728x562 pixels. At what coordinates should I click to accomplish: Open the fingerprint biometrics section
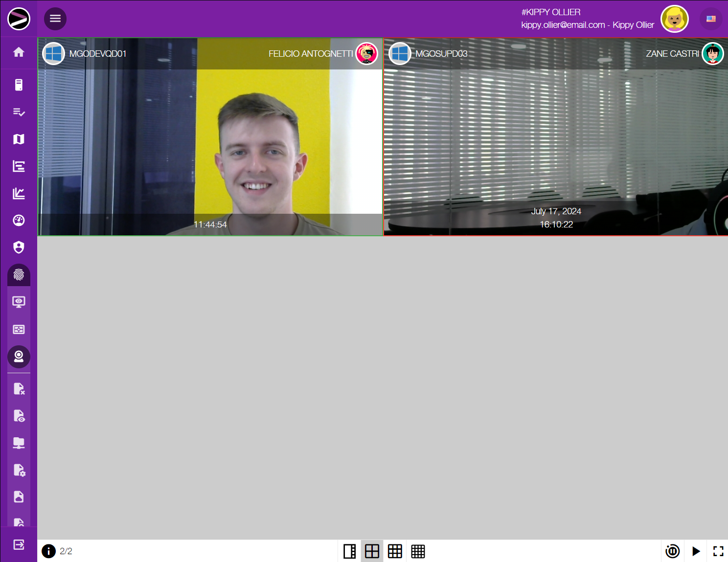(x=19, y=275)
